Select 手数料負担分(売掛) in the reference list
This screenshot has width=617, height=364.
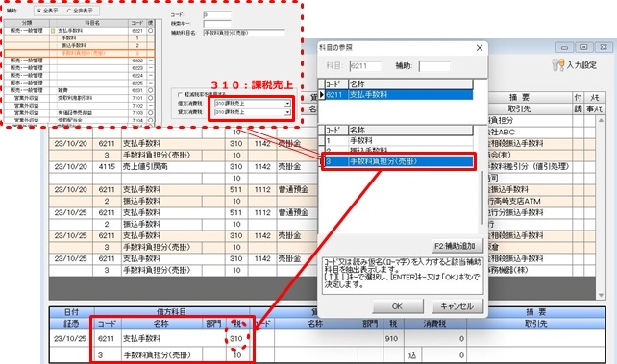(x=399, y=161)
